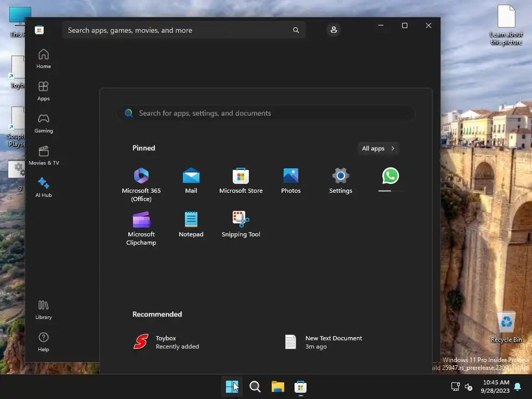Image resolution: width=532 pixels, height=399 pixels.
Task: Click Microsoft Store icon on the taskbar
Action: 301,387
